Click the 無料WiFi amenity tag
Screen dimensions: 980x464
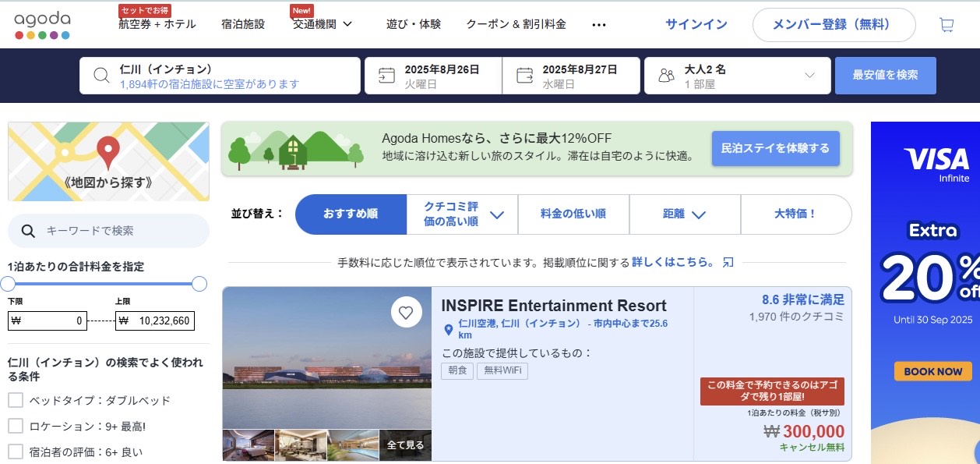pyautogui.click(x=502, y=371)
